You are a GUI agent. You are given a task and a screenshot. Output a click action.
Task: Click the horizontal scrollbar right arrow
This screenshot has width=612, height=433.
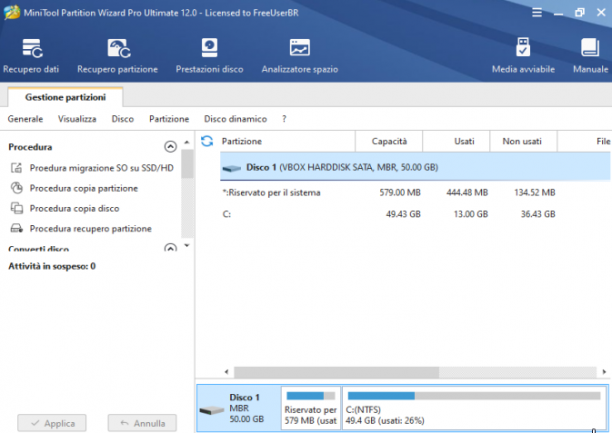click(x=604, y=372)
